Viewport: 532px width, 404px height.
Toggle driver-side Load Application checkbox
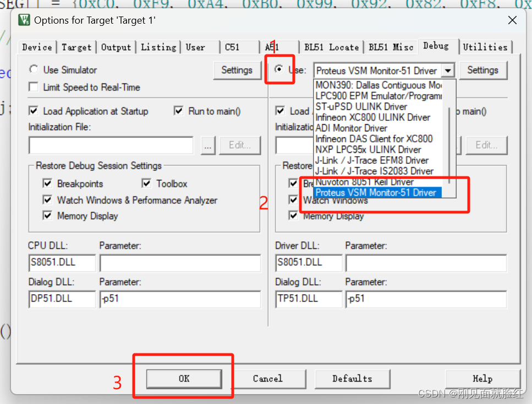(x=280, y=111)
